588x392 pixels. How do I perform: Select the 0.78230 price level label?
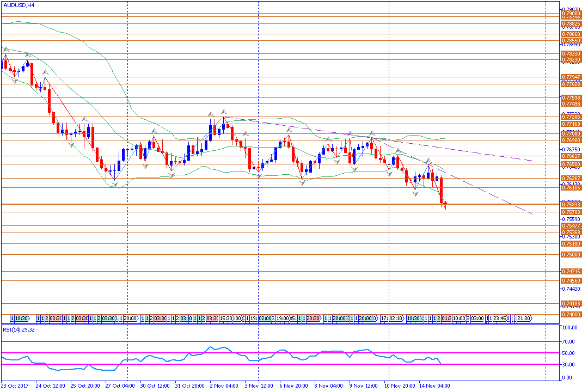[571, 60]
